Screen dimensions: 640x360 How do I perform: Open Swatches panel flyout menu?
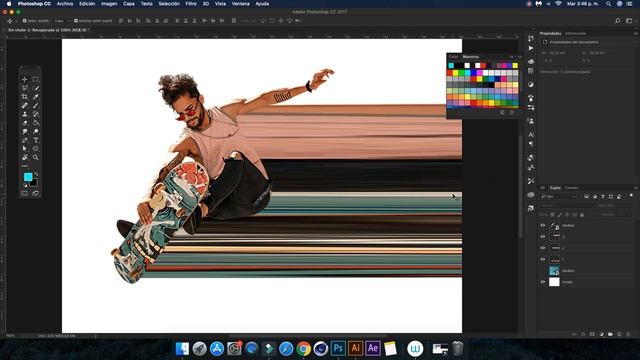(520, 57)
